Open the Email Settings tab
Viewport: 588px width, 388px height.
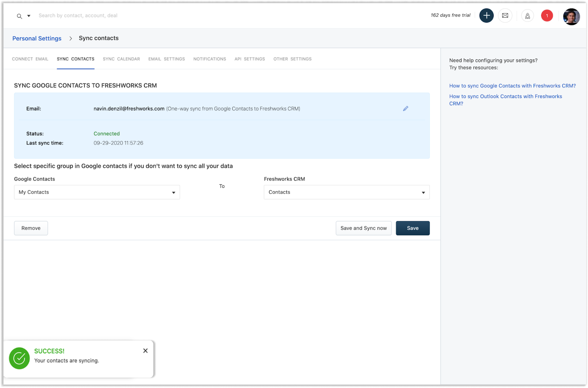167,59
